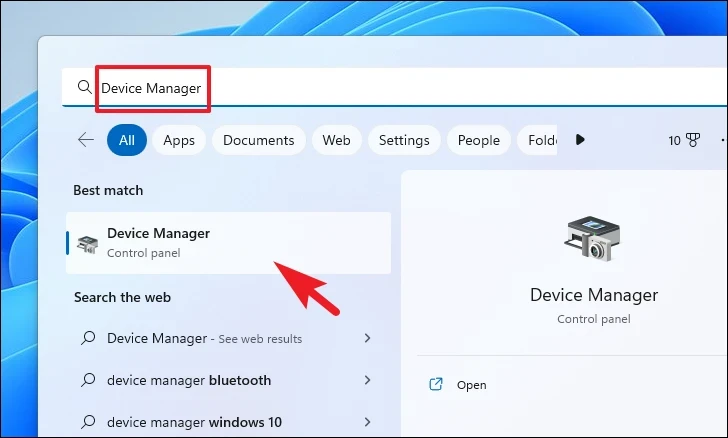728x438 pixels.
Task: Click the magnifier icon beside See web results
Action: pos(88,338)
